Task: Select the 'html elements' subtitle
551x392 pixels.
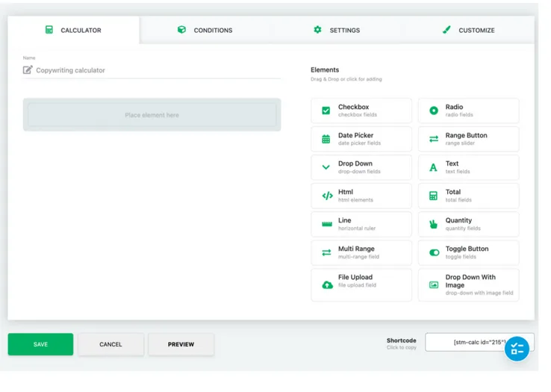Action: point(355,200)
